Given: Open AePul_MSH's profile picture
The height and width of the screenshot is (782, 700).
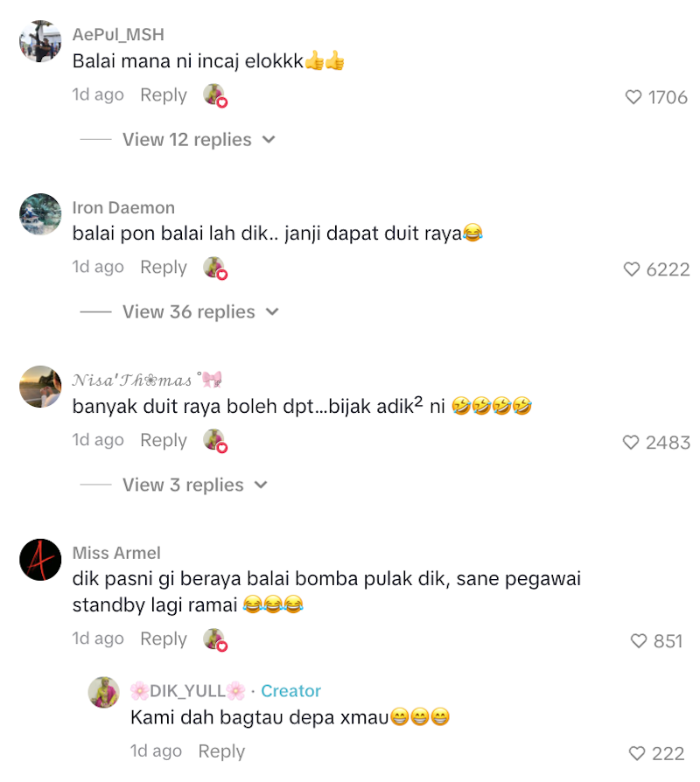Looking at the screenshot, I should coord(40,41).
